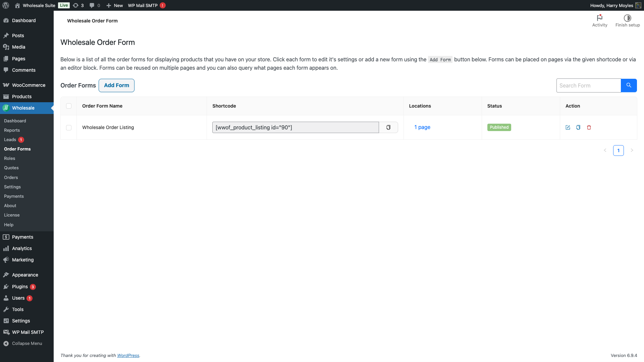Go to previous page with the left chevron
This screenshot has height=362, width=644.
click(605, 150)
